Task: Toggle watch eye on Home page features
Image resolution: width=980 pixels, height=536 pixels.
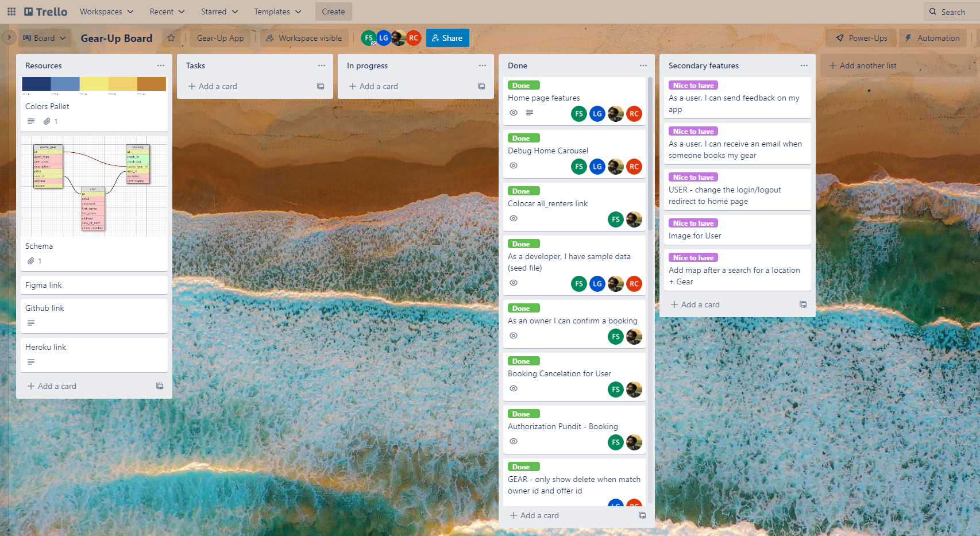Action: 514,113
